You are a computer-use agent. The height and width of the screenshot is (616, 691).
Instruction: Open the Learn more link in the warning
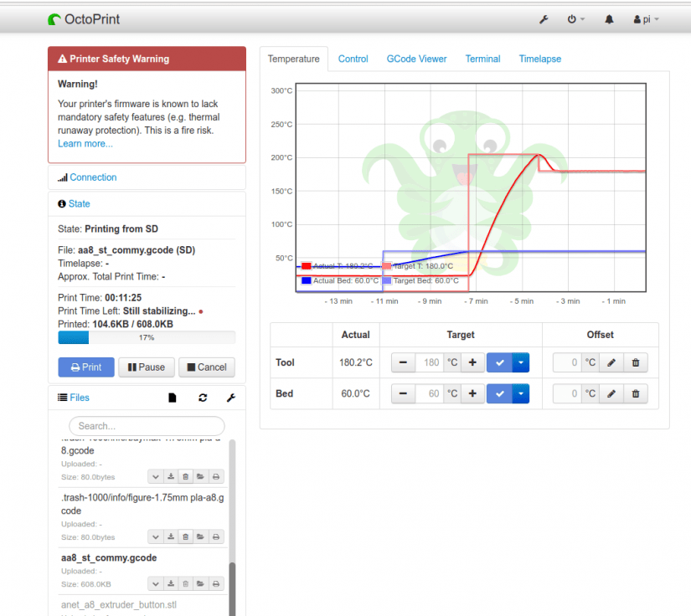[85, 143]
